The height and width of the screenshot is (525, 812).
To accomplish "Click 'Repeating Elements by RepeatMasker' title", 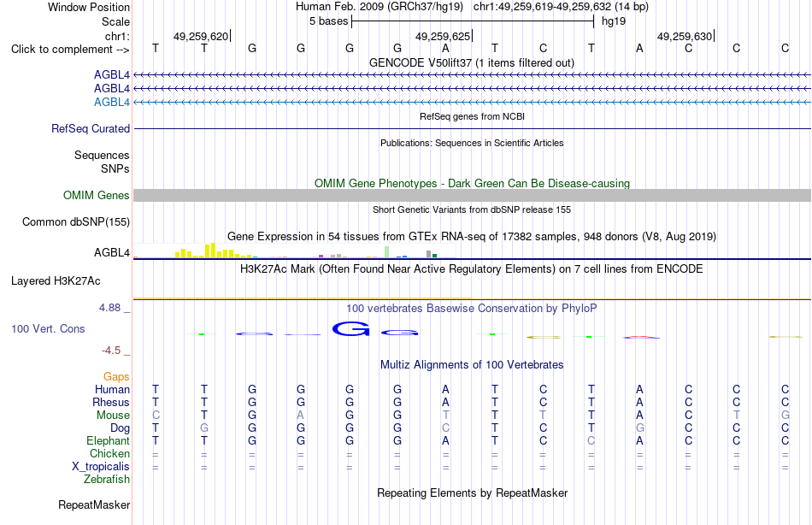I will click(472, 493).
